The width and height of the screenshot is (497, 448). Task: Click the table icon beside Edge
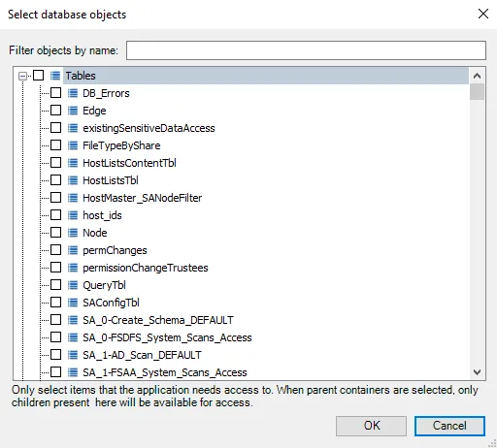[73, 111]
